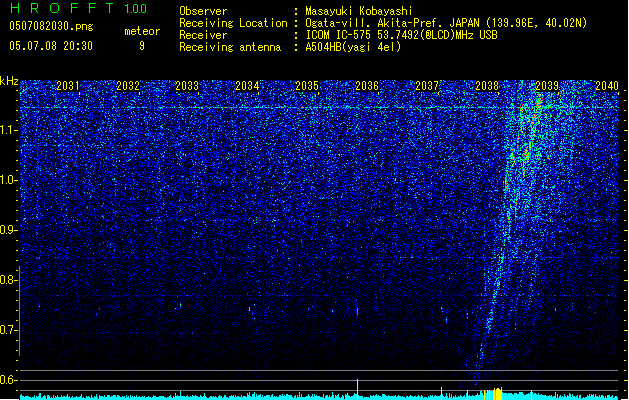Screen dimensions: 629x400
Task: Click the 0.7 frequency axis label
Action: [9, 330]
